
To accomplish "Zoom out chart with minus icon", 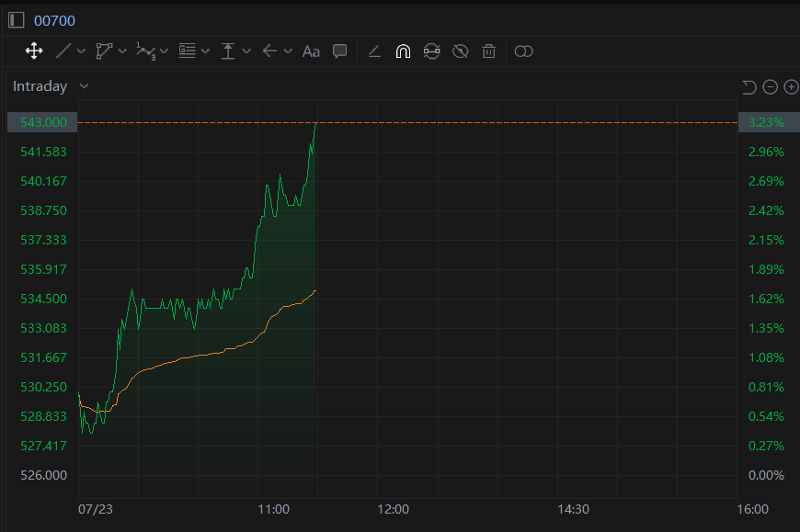I will (770, 87).
